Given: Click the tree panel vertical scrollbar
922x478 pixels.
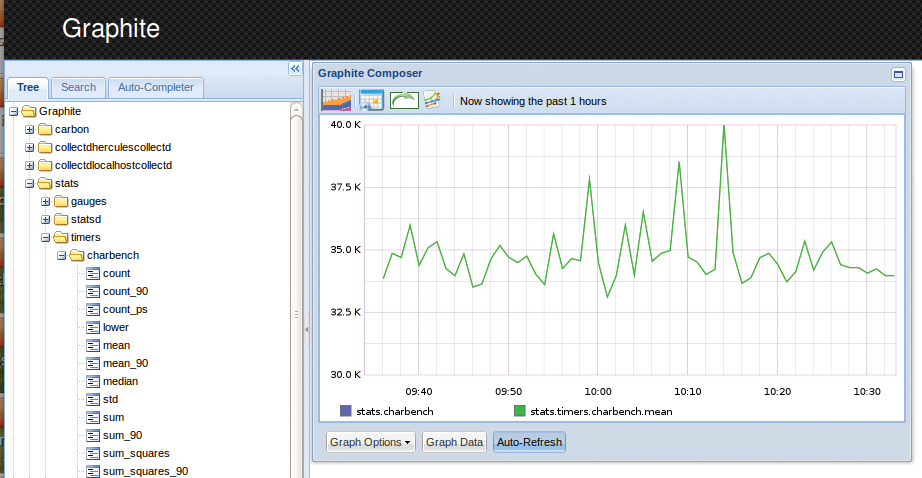Looking at the screenshot, I should point(296,300).
